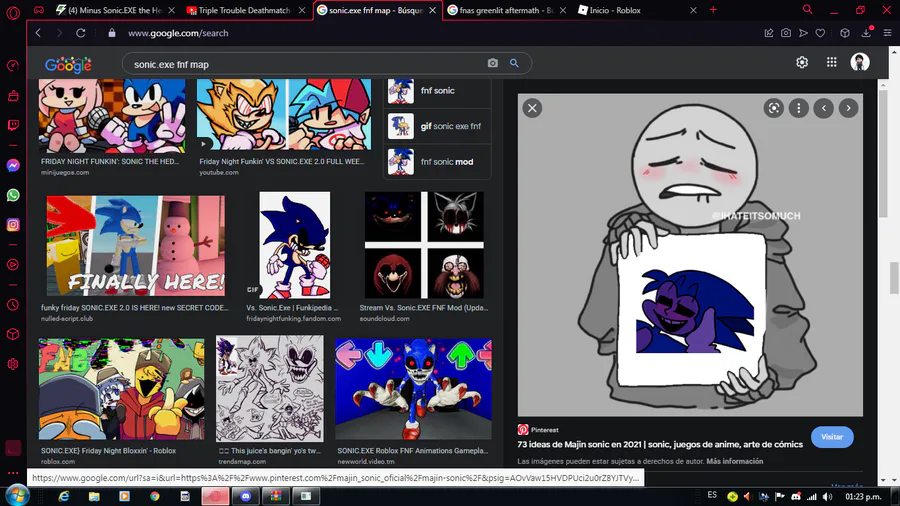Viewport: 900px width, 506px height.
Task: Show next image in preview
Action: point(848,108)
